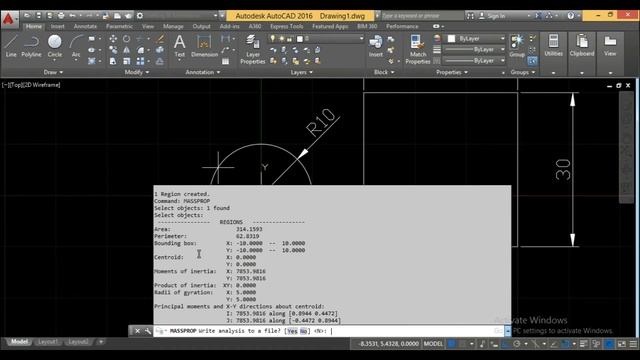Click the Match Properties tool
Viewport: 640px width, 360px height.
point(418,49)
